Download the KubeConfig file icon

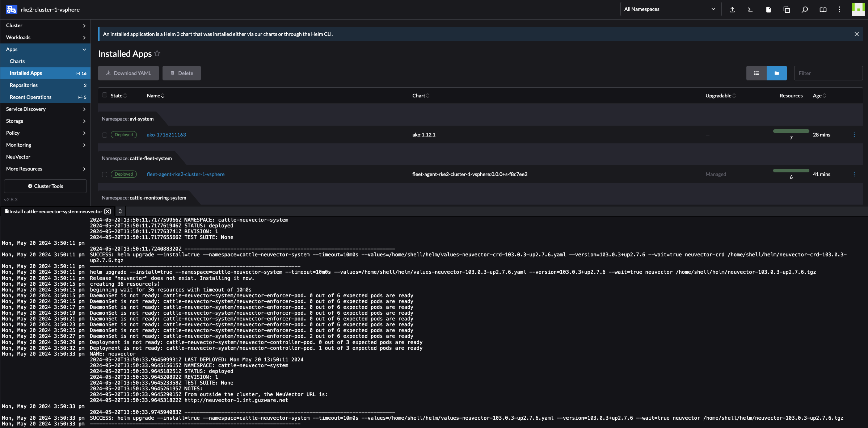768,9
